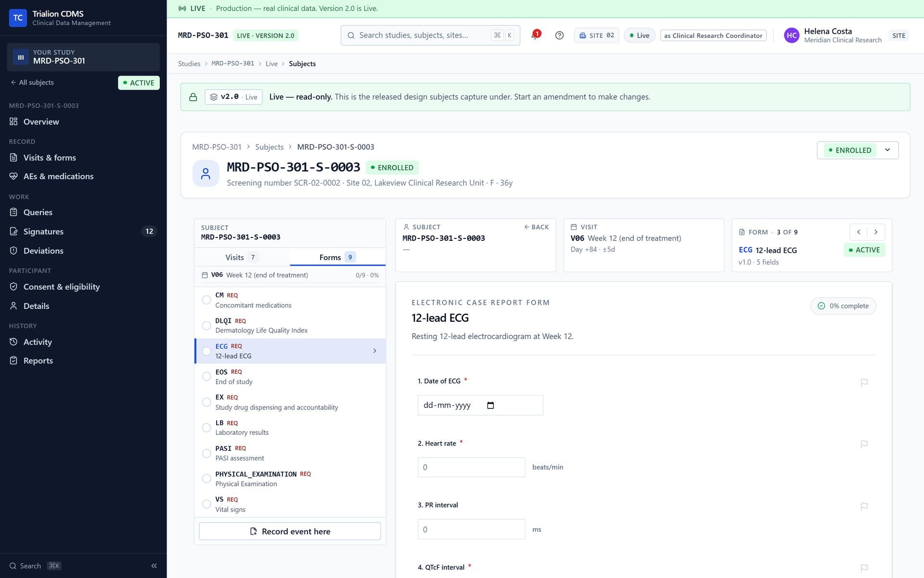Click the 0% complete progress badge
The height and width of the screenshot is (578, 924).
(843, 306)
